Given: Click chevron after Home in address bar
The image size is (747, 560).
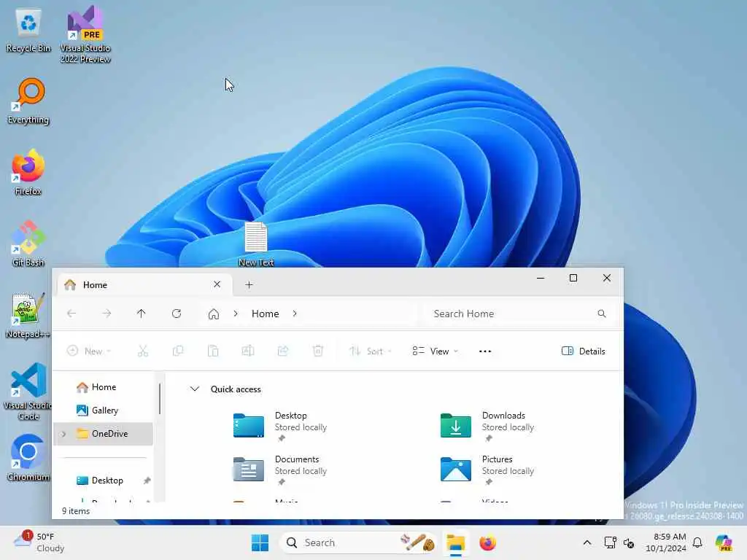Looking at the screenshot, I should pyautogui.click(x=295, y=314).
